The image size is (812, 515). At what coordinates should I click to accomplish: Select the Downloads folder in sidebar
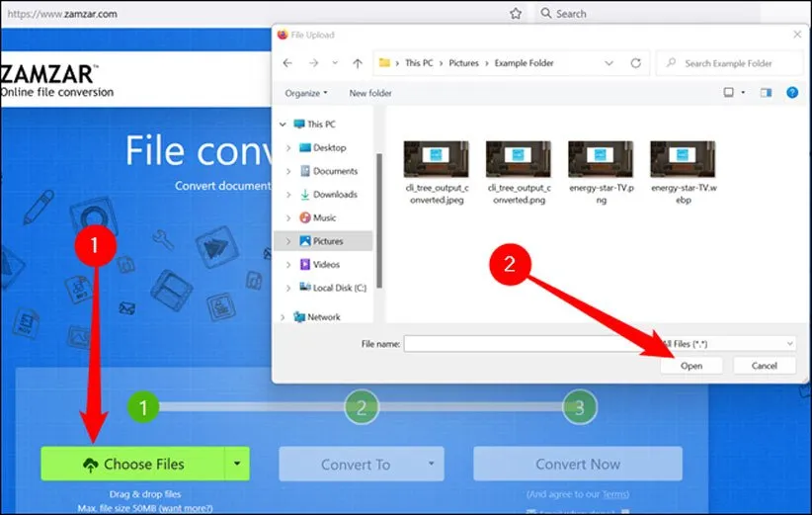[x=334, y=195]
